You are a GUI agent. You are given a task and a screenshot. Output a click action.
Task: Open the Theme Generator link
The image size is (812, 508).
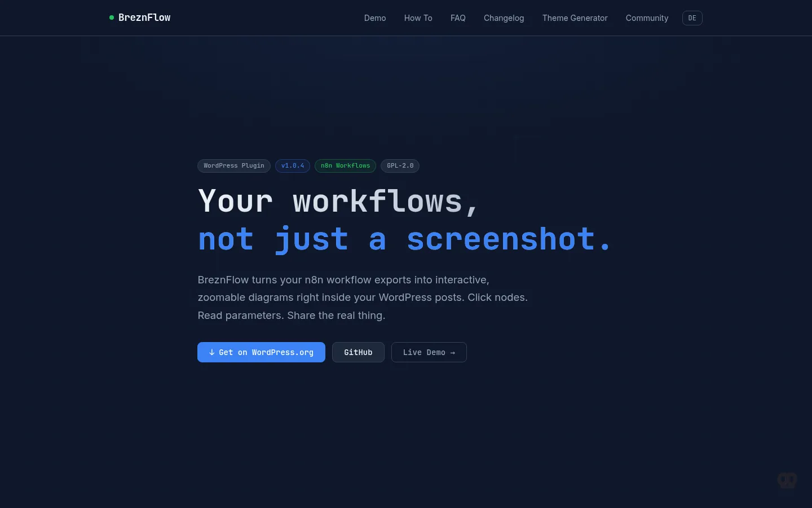point(575,18)
